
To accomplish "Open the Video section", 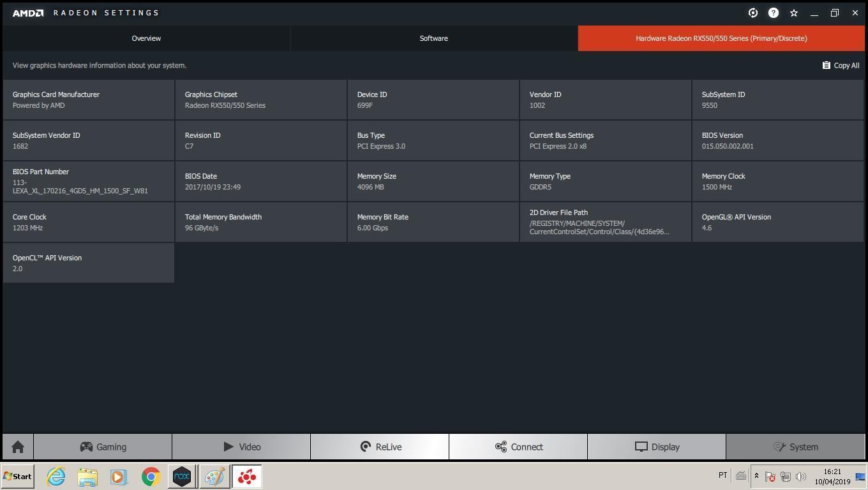I will [x=241, y=447].
